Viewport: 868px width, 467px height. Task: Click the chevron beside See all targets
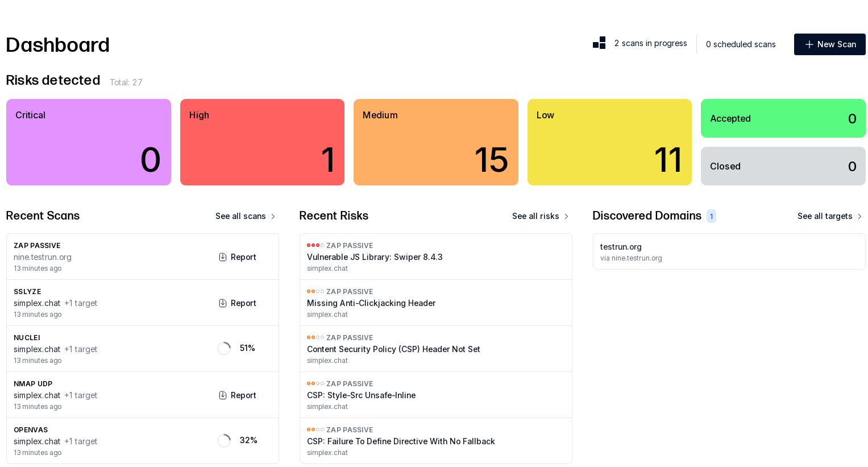click(x=859, y=217)
